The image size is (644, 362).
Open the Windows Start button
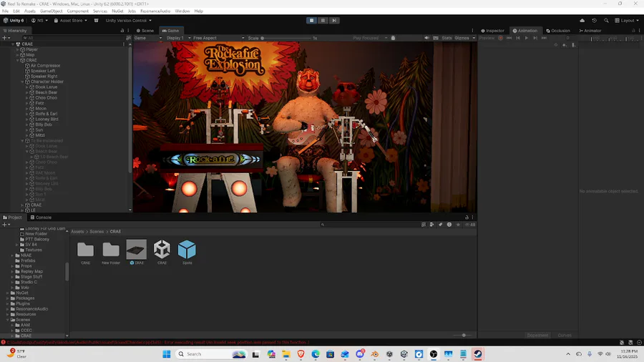[x=166, y=354]
